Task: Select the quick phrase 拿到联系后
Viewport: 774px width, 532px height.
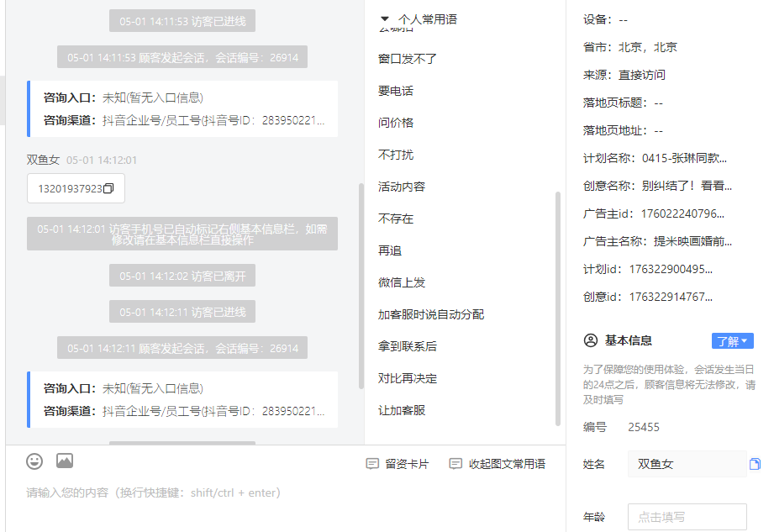Action: (408, 346)
